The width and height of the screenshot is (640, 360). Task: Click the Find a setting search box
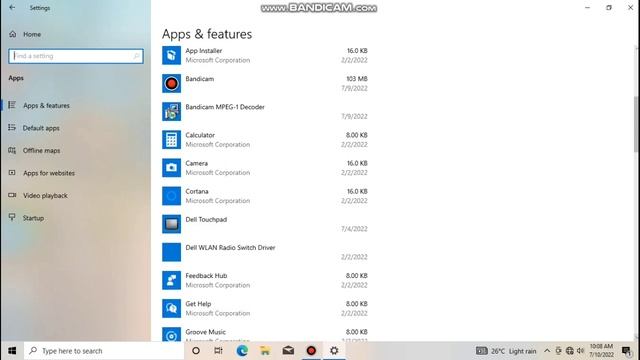76,56
